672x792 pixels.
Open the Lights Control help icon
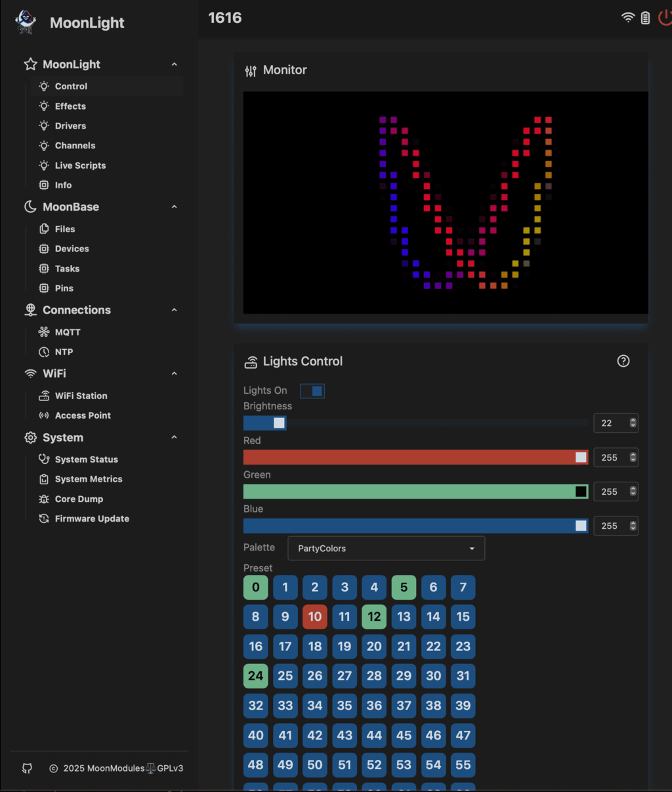(x=623, y=361)
